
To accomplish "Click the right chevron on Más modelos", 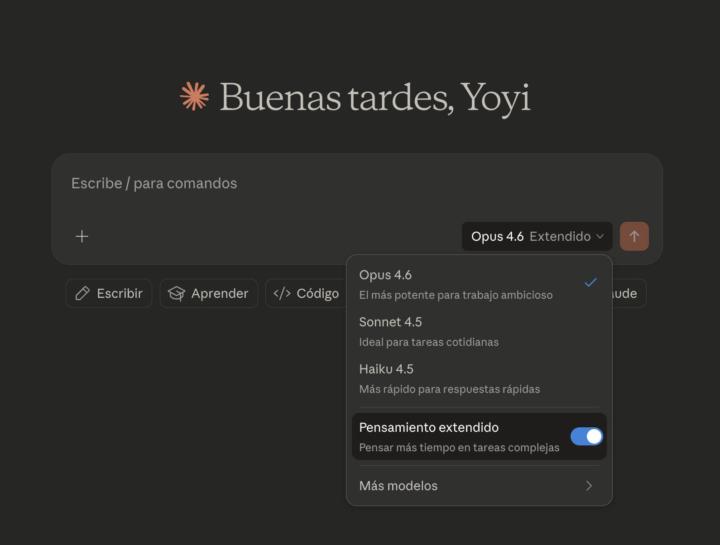I will tap(589, 486).
